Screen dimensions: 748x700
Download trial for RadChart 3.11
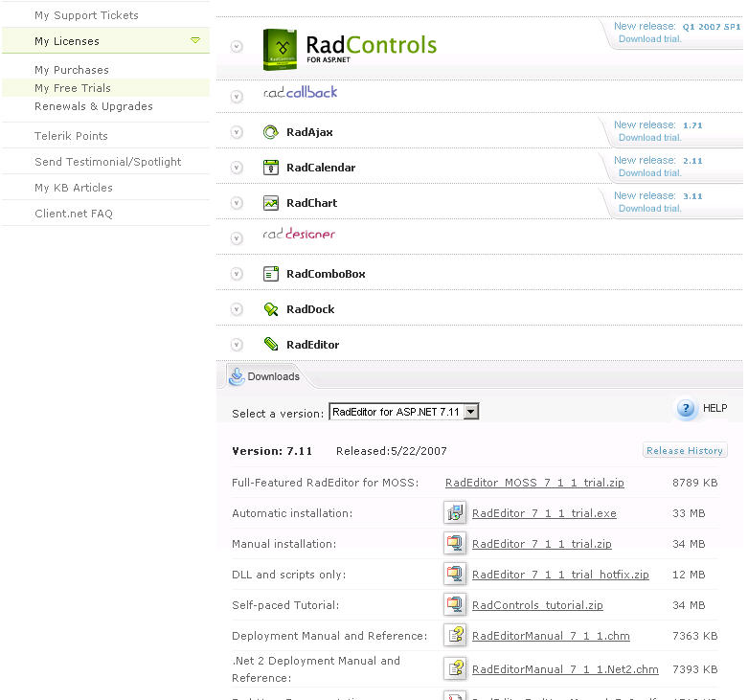point(649,208)
